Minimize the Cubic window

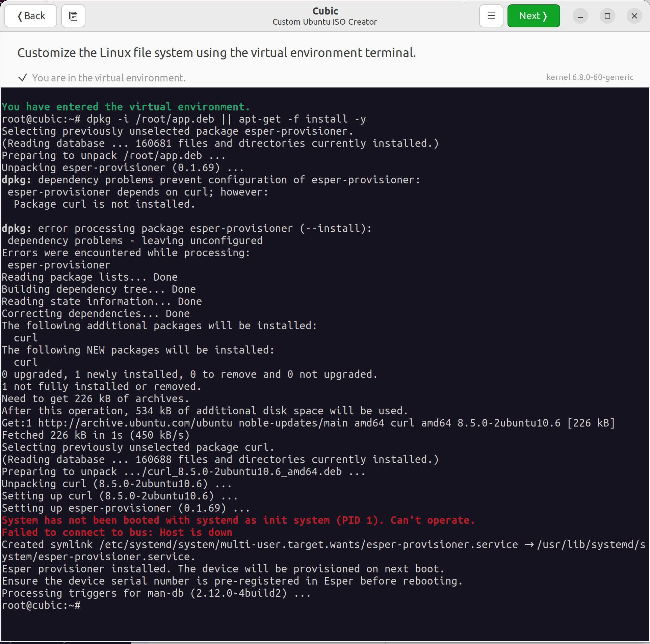[580, 16]
